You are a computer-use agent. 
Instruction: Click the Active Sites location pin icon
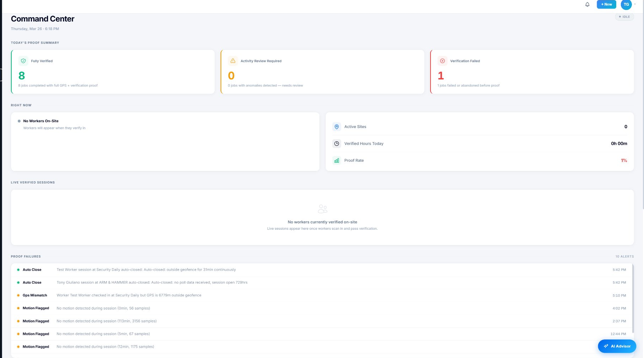(337, 127)
